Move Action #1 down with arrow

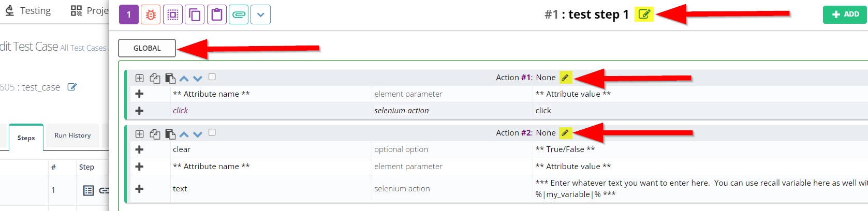point(198,79)
